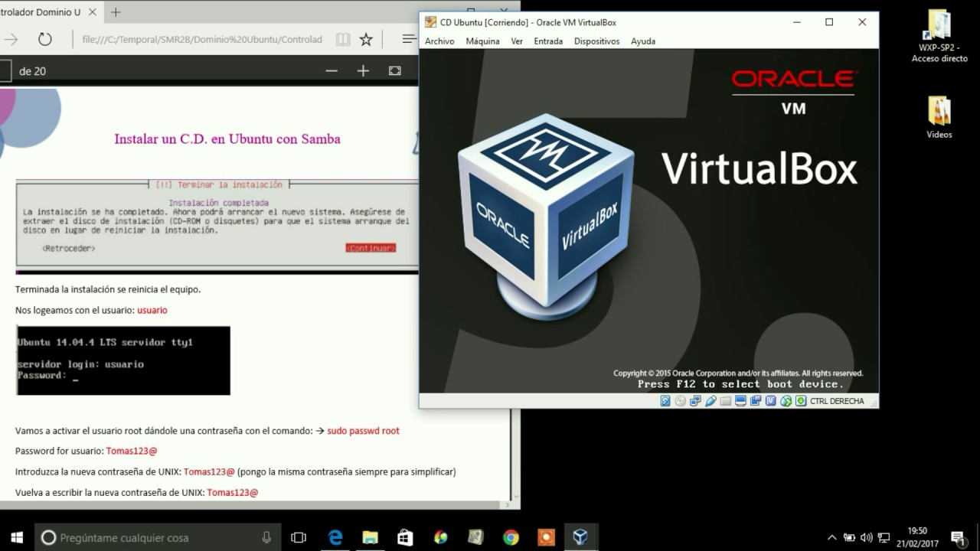This screenshot has height=551, width=980.
Task: Select the Videos folder on desktop
Action: 939,117
